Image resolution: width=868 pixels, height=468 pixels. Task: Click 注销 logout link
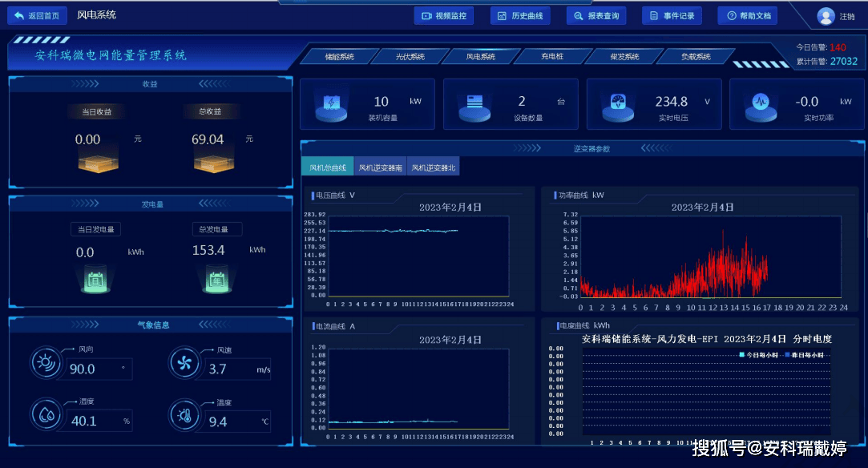coord(847,17)
